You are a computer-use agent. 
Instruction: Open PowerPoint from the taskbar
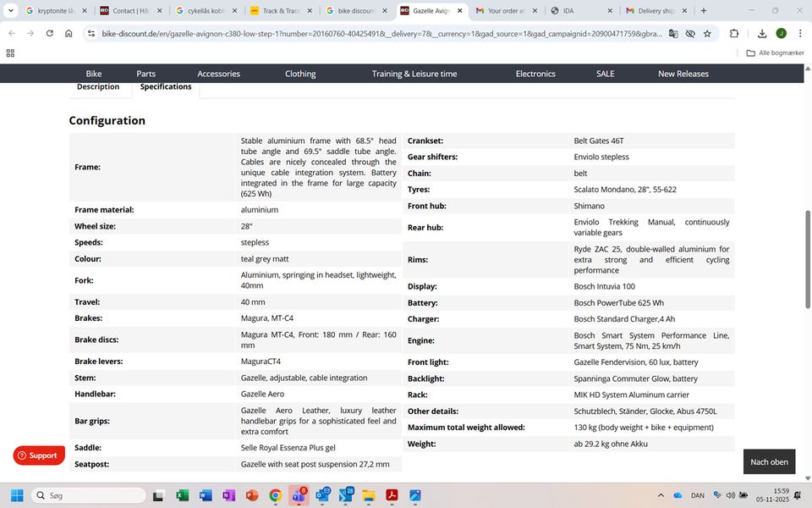pos(252,495)
